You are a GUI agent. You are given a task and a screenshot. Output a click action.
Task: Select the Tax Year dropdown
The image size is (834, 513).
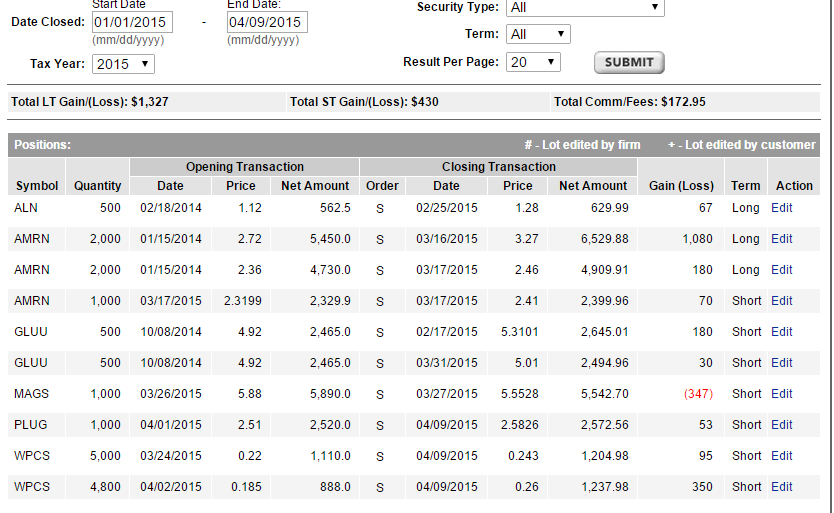pyautogui.click(x=123, y=63)
